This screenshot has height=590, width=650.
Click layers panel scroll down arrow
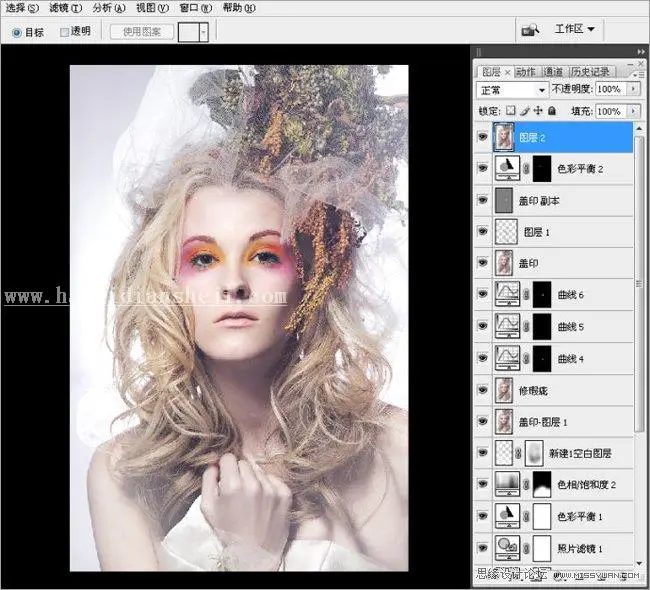point(639,563)
